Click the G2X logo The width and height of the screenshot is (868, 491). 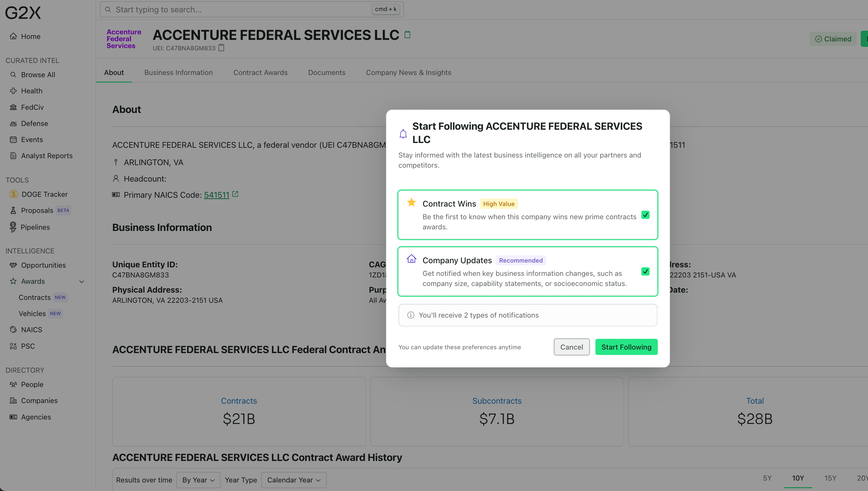22,13
